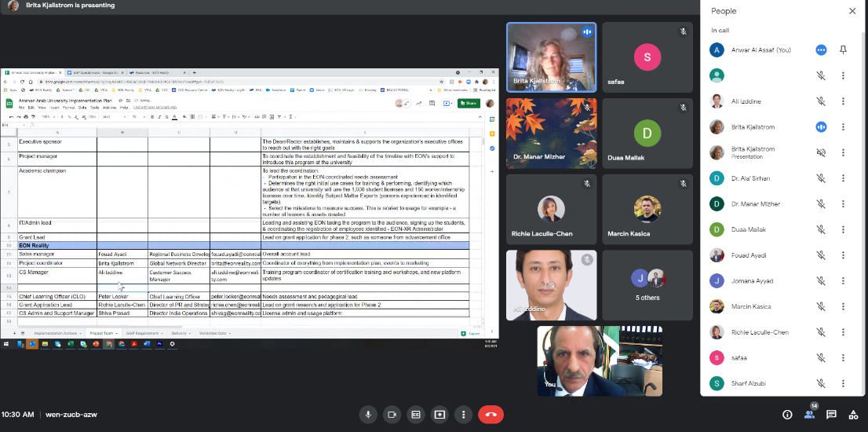The image size is (868, 432).
Task: Click the 'EON Reality' header row cell
Action: click(57, 245)
